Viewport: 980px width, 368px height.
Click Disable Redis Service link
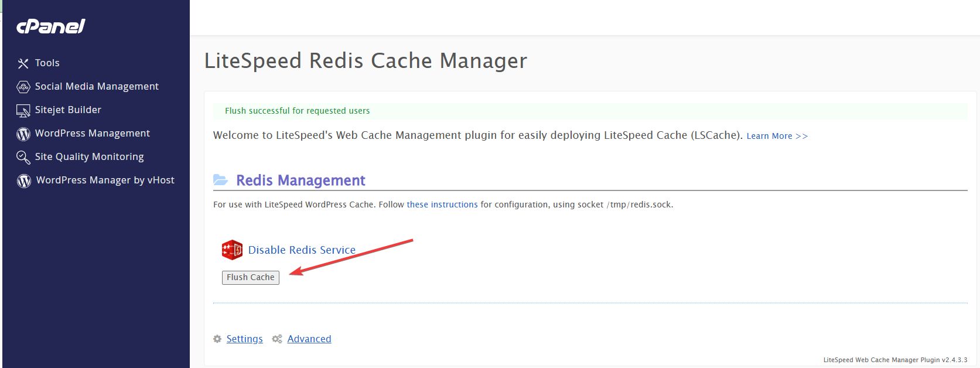click(302, 250)
